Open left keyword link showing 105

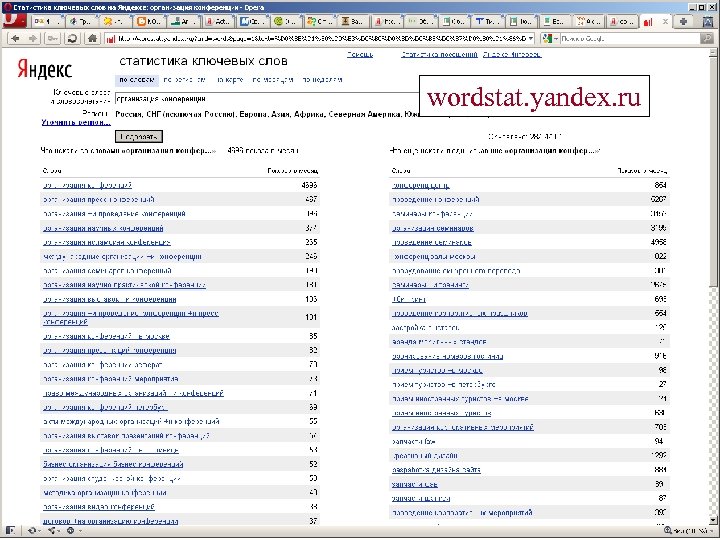click(x=109, y=299)
